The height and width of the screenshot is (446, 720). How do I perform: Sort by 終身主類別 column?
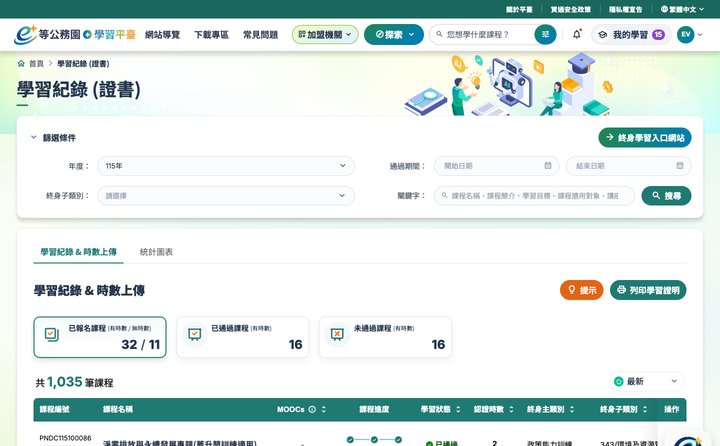572,409
